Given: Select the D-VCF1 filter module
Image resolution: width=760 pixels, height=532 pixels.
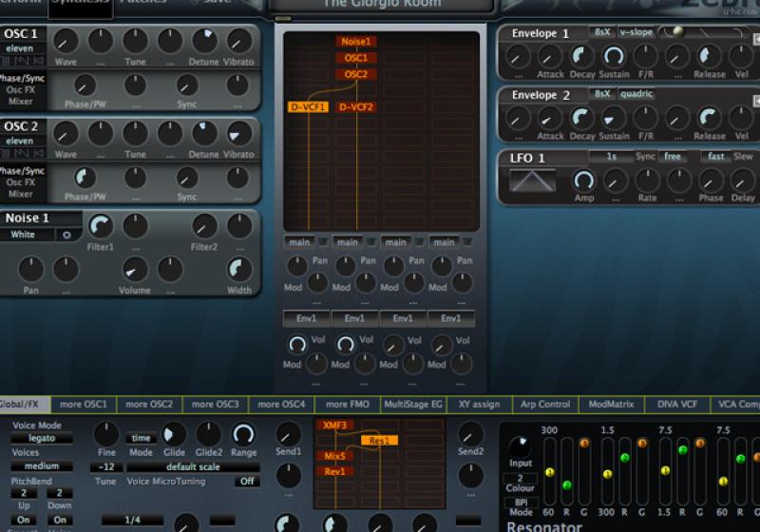Looking at the screenshot, I should point(307,107).
